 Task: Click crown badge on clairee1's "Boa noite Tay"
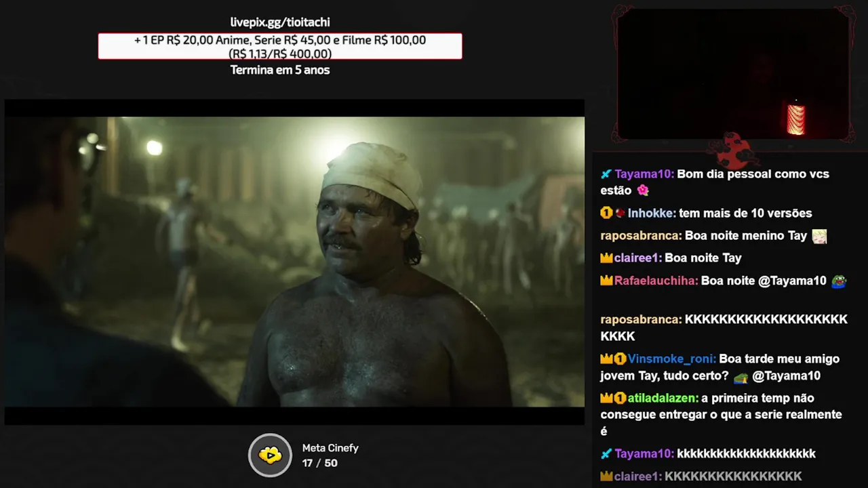point(606,258)
